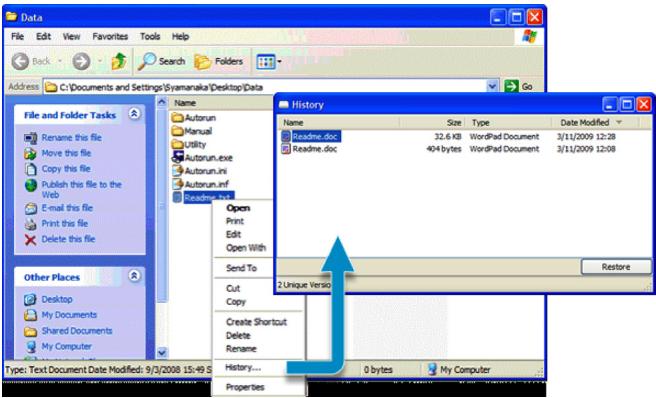656x398 pixels.
Task: Click the My Documents folder icon
Action: [x=30, y=315]
